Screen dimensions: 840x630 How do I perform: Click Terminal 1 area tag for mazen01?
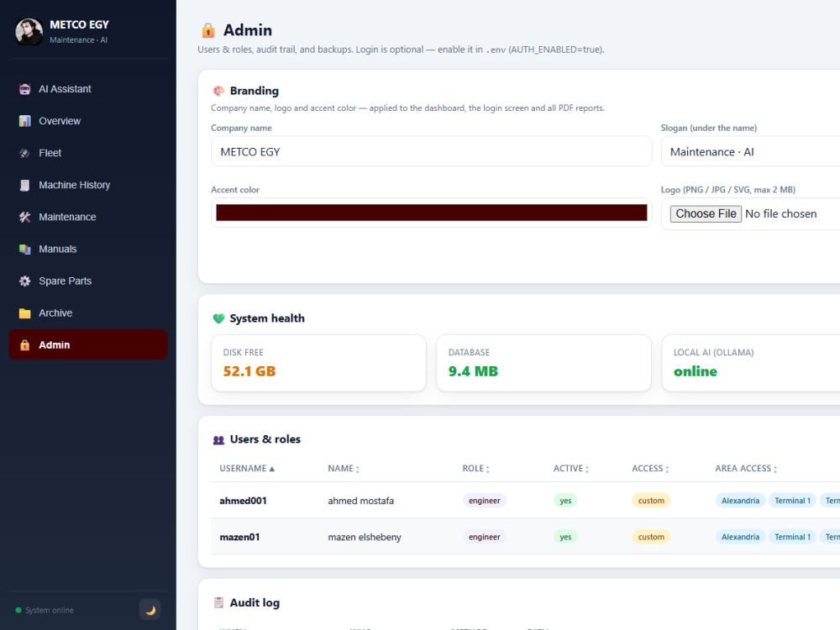(792, 538)
